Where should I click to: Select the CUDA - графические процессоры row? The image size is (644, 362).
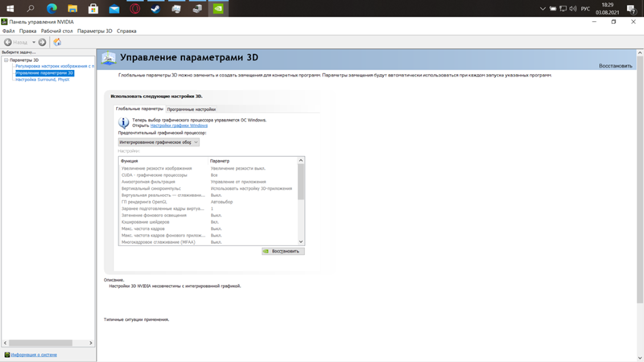click(208, 175)
